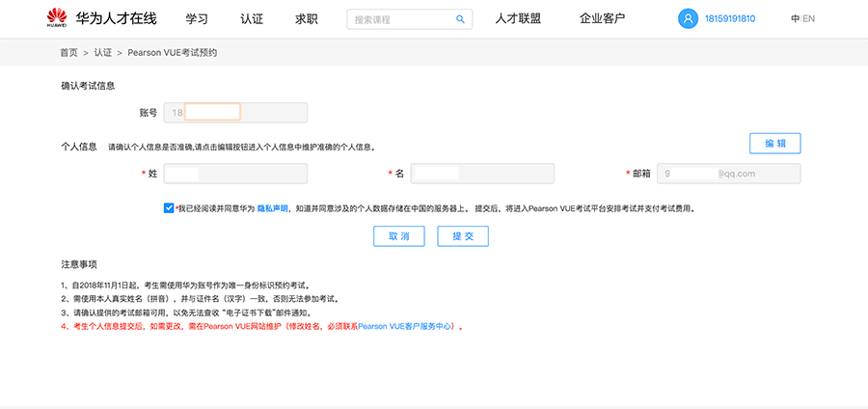This screenshot has width=868, height=409.
Task: Click the search magnifier icon
Action: pos(460,18)
